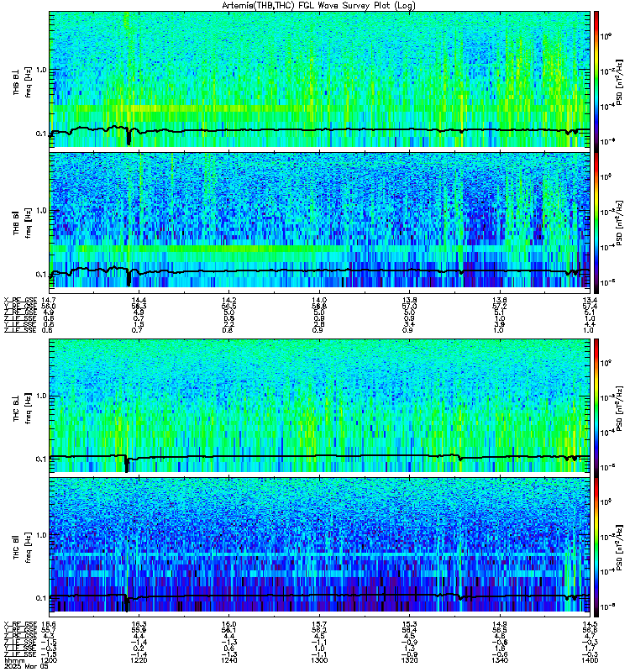Click the 'hhmm' time axis label
The image size is (630, 672).
14,660
